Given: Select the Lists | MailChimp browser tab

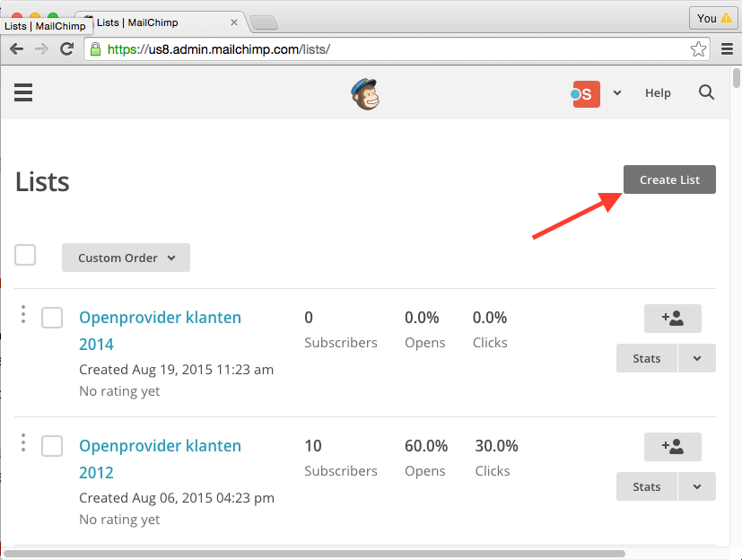Looking at the screenshot, I should pyautogui.click(x=161, y=22).
